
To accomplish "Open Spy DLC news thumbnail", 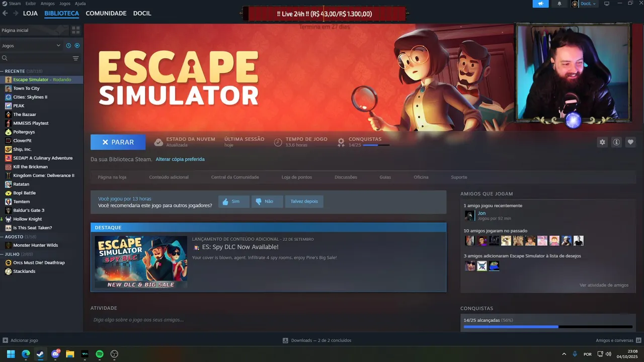I will [141, 262].
